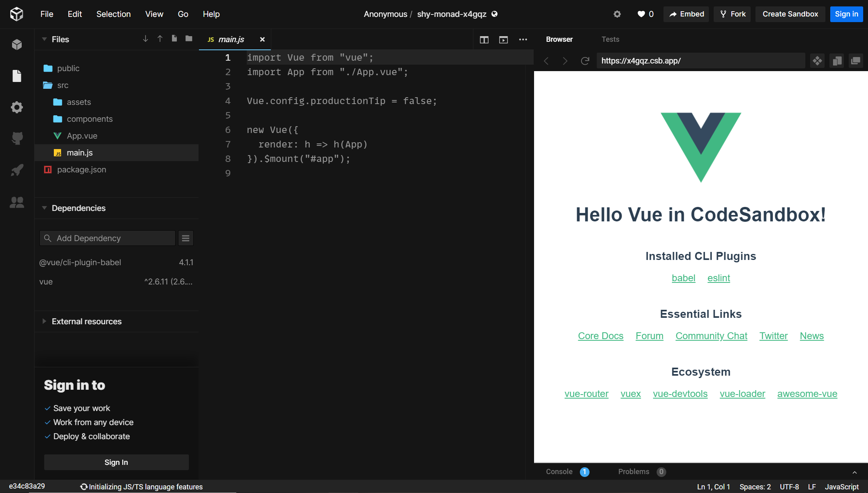This screenshot has width=868, height=493.
Task: Expand the console panel chevron
Action: tap(854, 472)
